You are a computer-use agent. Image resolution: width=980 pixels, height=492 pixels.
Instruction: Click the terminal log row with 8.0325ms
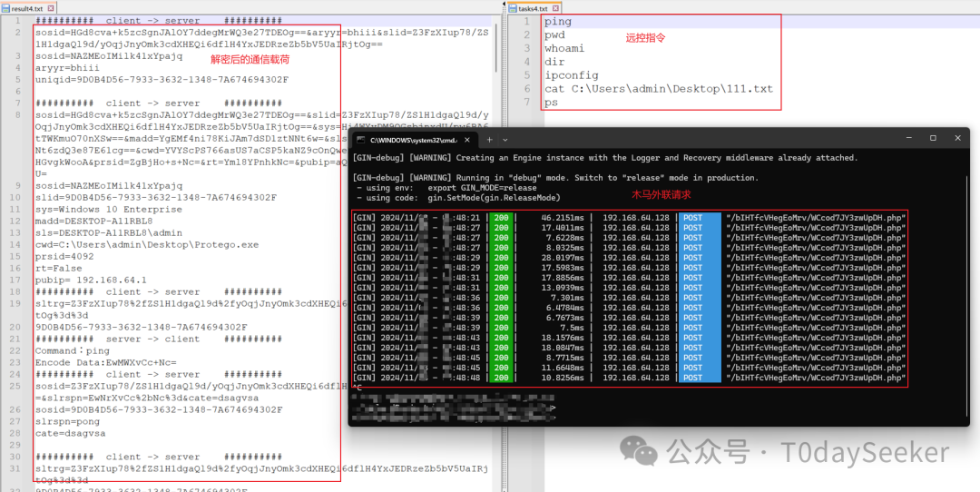click(x=630, y=248)
